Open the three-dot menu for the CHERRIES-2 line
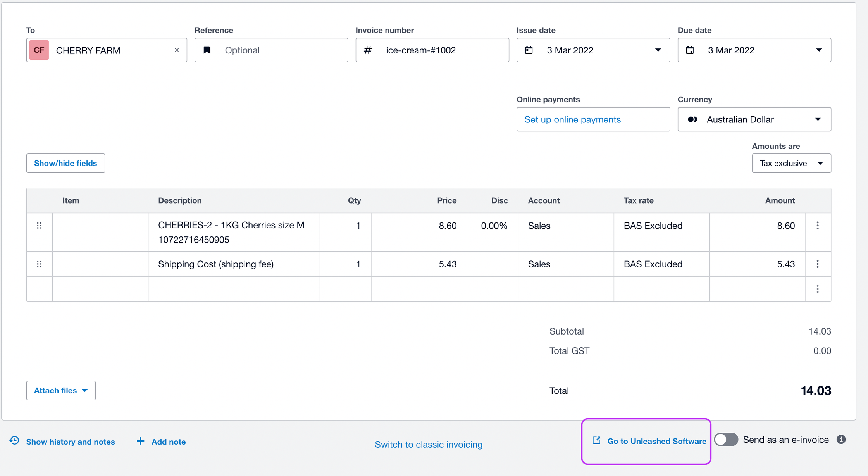Screen dimensions: 868x476 click(x=818, y=226)
